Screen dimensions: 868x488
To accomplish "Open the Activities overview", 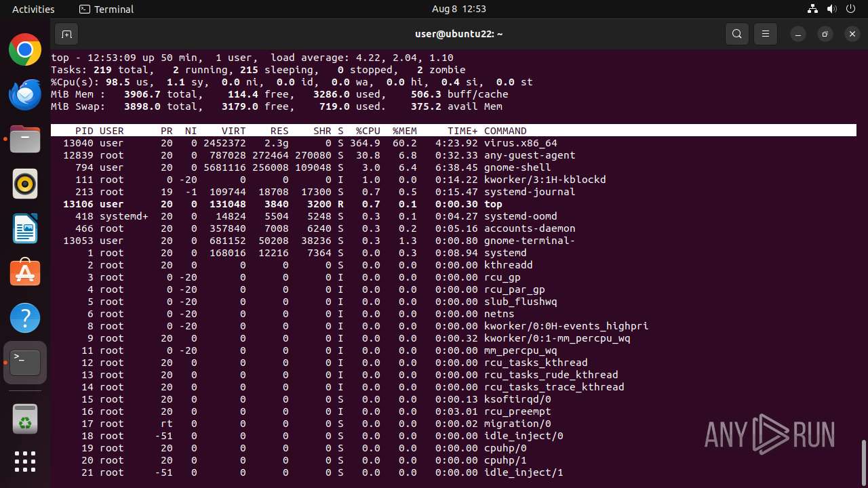I will (x=33, y=9).
